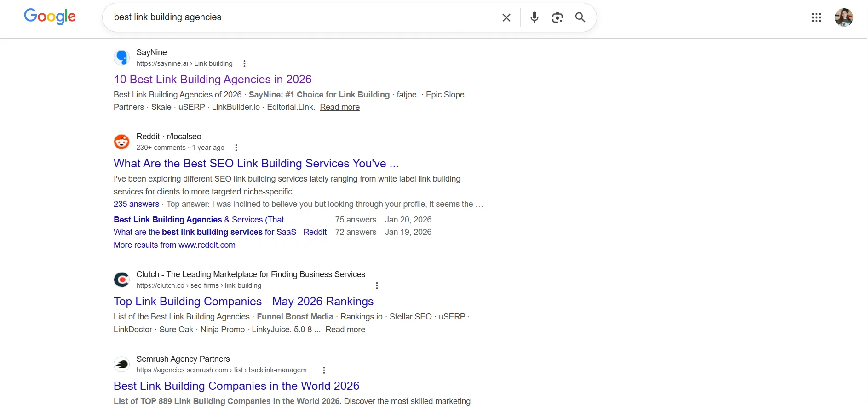Open 'best link building services for SaaS - Reddit' sublink
868x410 pixels.
coord(220,232)
